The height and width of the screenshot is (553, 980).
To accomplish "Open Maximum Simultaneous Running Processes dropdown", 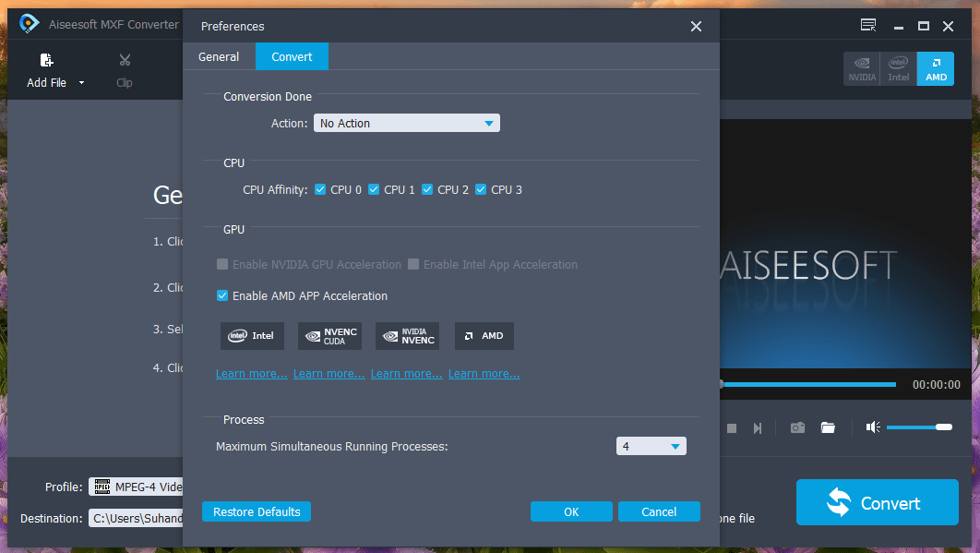I will [x=651, y=446].
